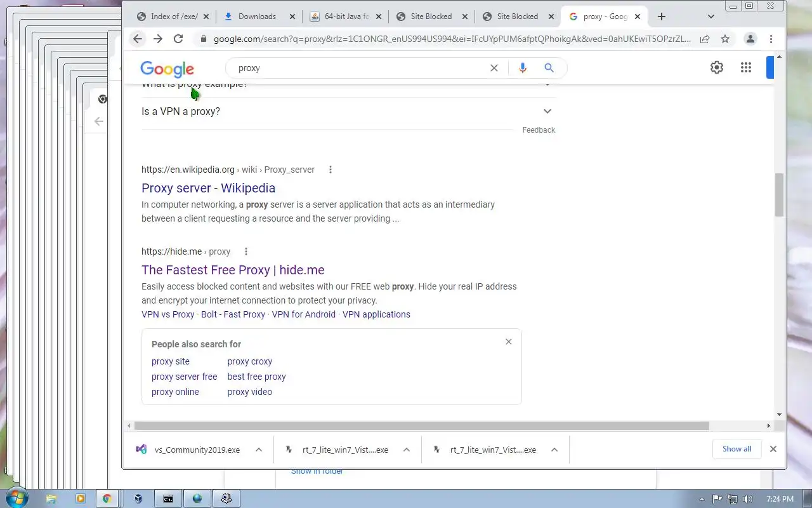This screenshot has height=508, width=812.
Task: Close the 64-bit Java tab
Action: (x=379, y=17)
